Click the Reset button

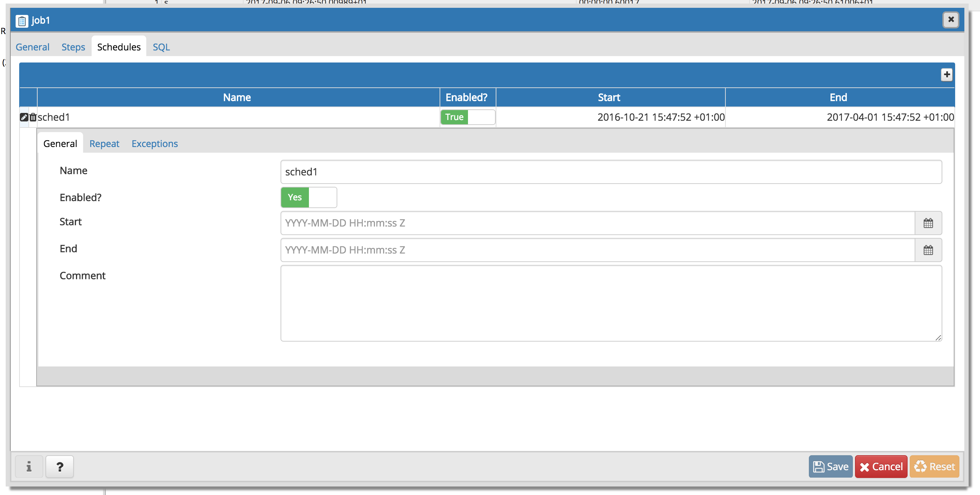(934, 467)
